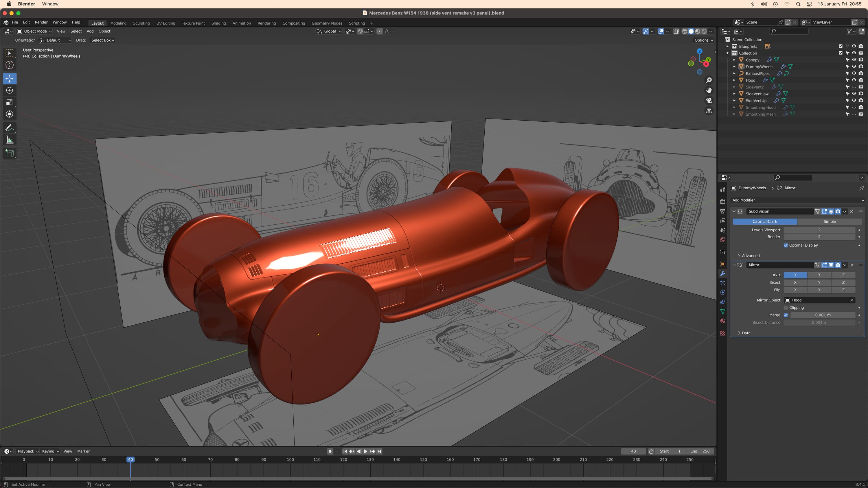Open the viewport Options dropdown

(704, 40)
